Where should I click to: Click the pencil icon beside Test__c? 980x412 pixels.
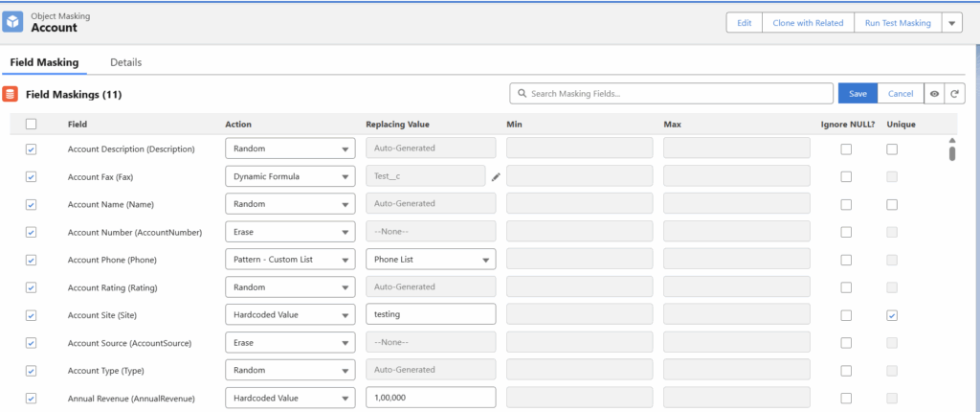coord(496,176)
